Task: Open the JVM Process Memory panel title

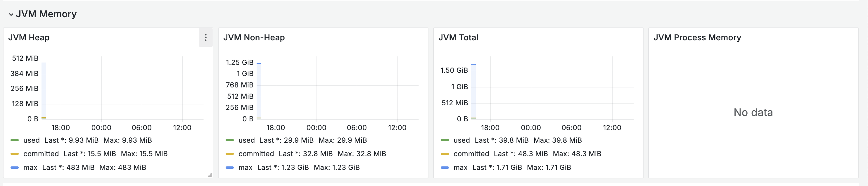Action: [697, 37]
